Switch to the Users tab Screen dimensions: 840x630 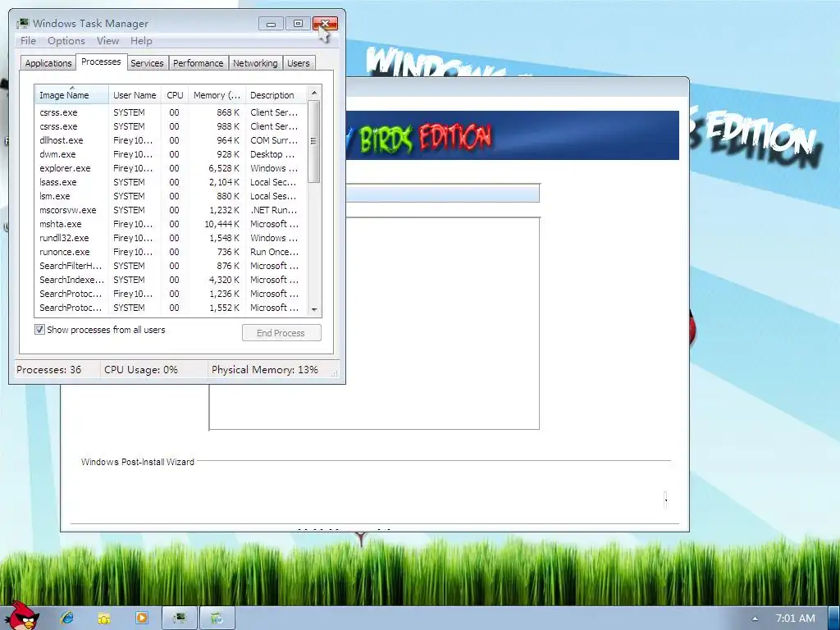point(299,63)
